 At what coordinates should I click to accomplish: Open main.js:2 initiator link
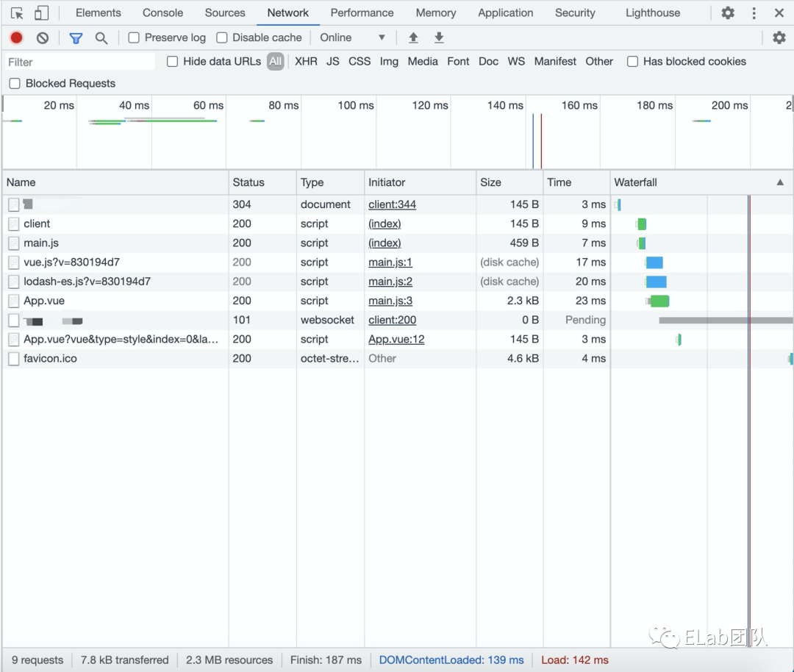click(390, 282)
